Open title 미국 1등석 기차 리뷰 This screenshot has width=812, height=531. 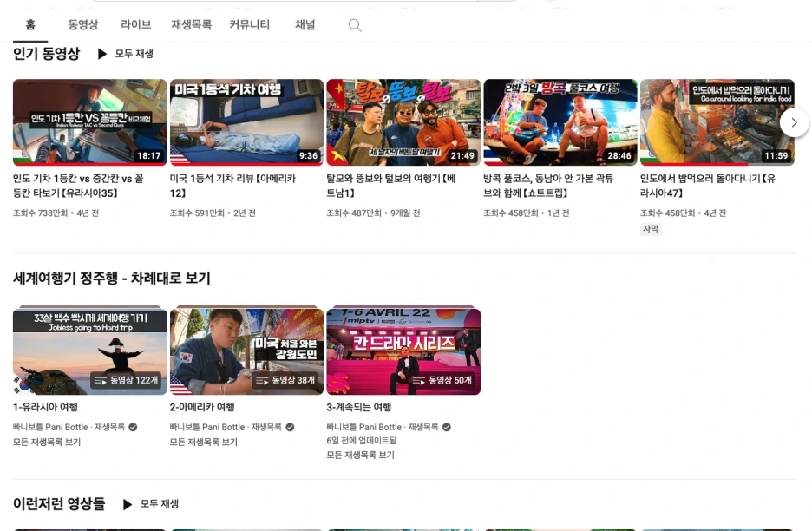tap(233, 186)
